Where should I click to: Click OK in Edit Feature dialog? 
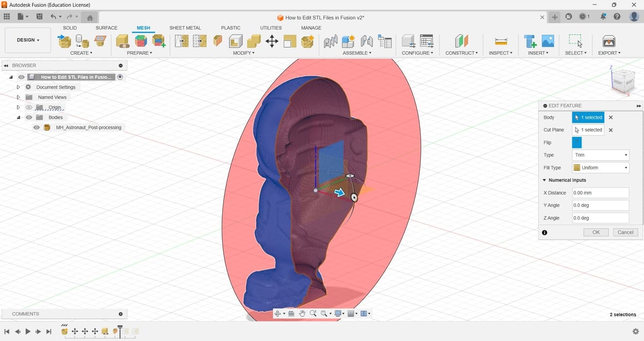pos(596,232)
